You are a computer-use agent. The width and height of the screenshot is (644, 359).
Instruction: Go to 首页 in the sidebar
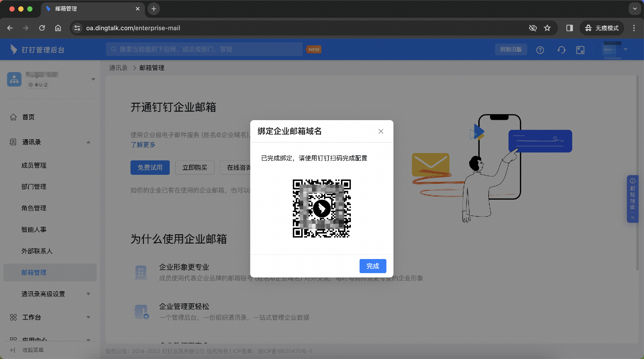click(28, 117)
